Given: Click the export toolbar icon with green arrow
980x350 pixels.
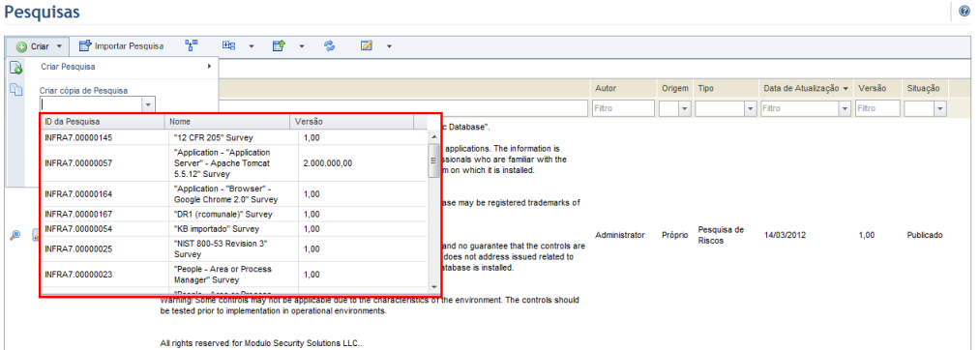Looking at the screenshot, I should (279, 45).
